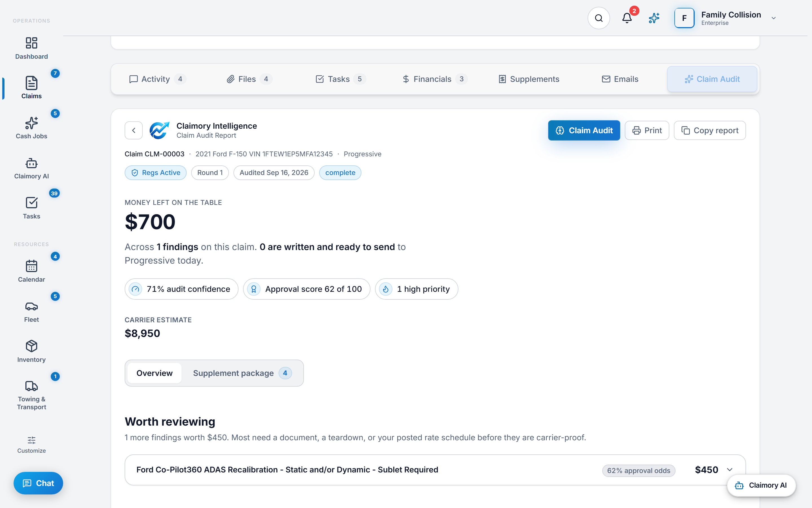Switch to the Files tab

[x=249, y=79]
